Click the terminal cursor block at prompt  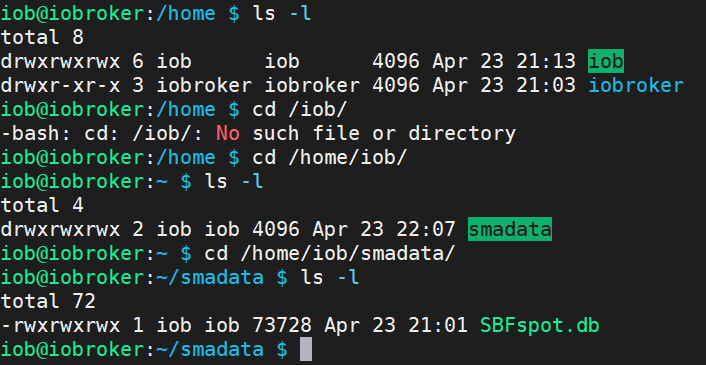pos(306,350)
